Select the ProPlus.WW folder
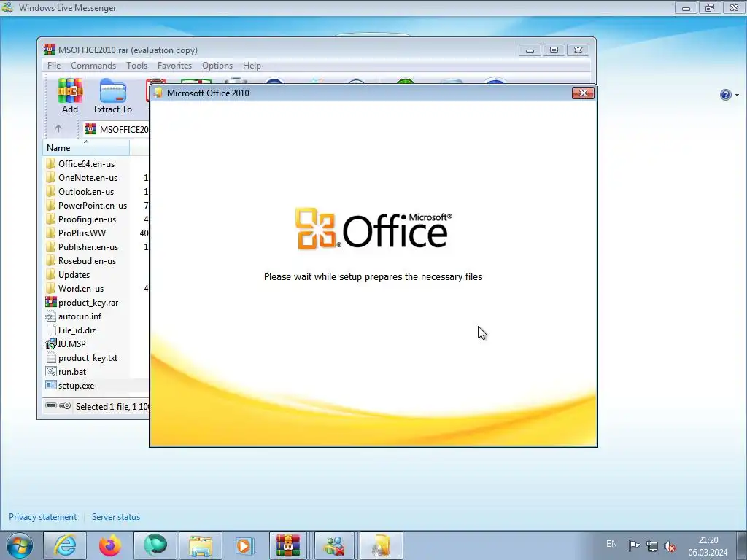 click(82, 233)
